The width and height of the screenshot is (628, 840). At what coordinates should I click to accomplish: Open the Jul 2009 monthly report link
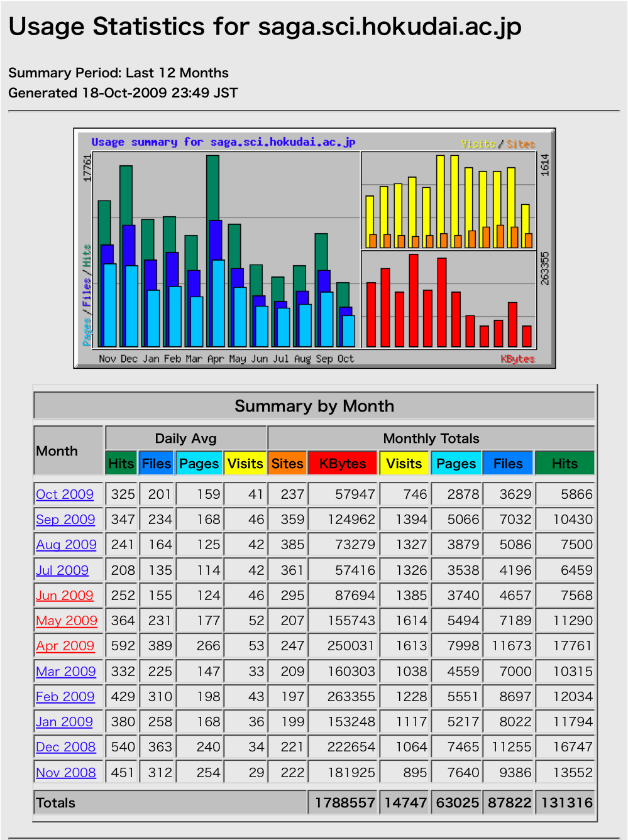tap(62, 570)
